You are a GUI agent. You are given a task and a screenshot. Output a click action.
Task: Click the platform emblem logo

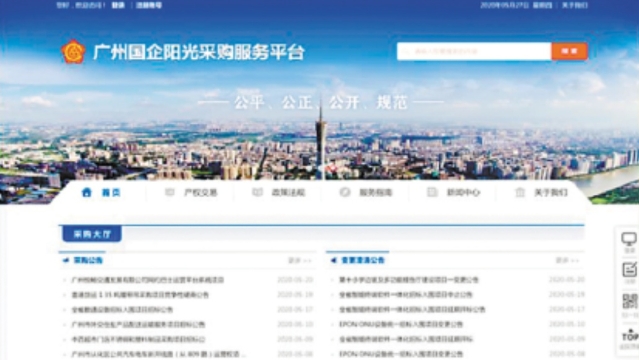pyautogui.click(x=73, y=52)
